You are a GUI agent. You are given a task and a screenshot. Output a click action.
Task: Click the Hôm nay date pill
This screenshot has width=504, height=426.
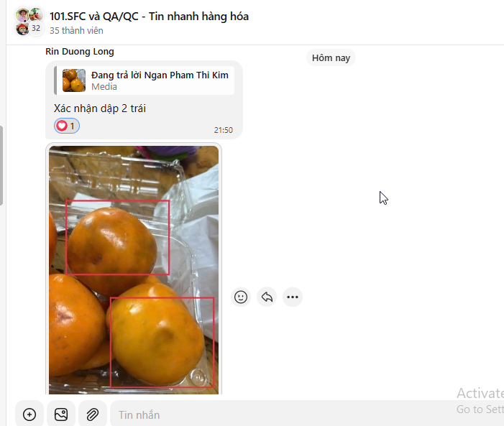click(331, 57)
